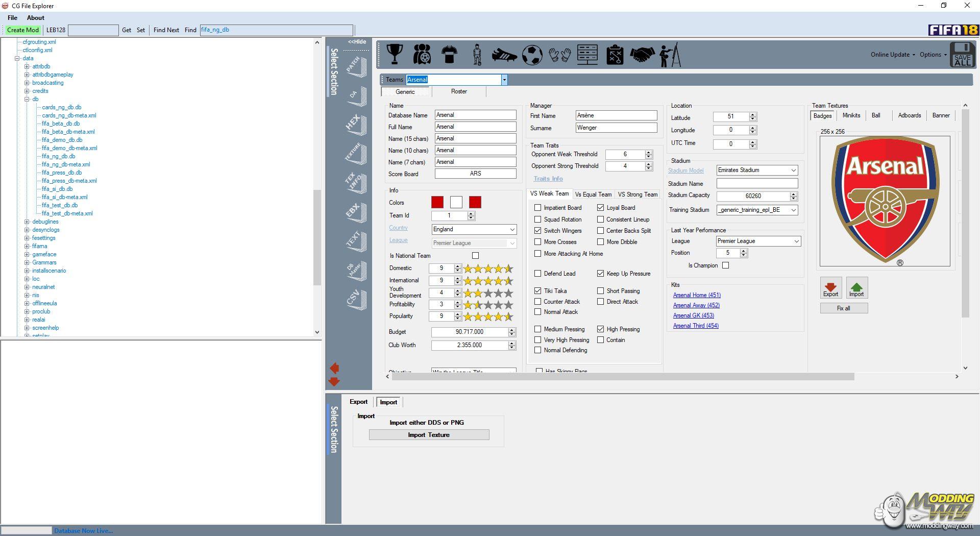Click the red down arrow icon
This screenshot has height=536, width=980.
click(x=334, y=381)
